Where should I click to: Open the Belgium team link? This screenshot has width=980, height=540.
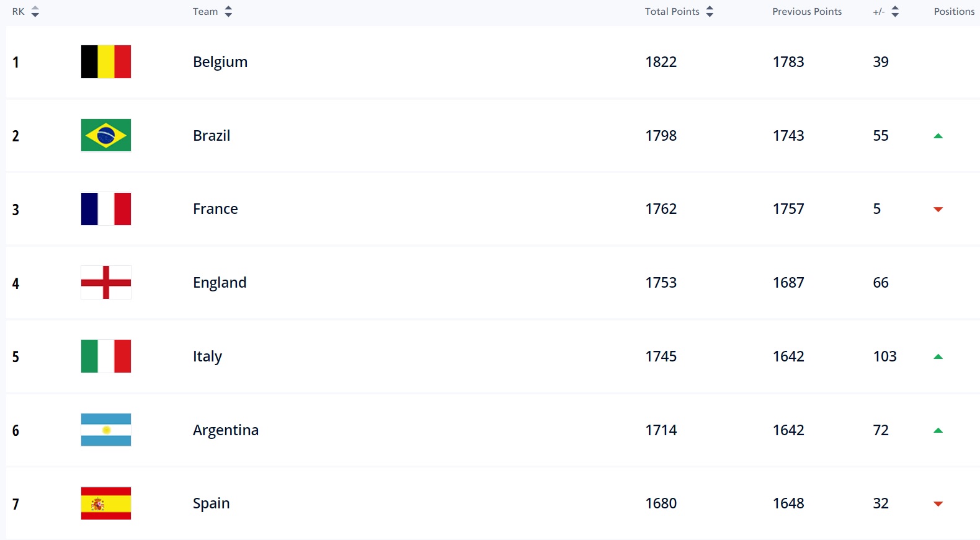pyautogui.click(x=220, y=62)
